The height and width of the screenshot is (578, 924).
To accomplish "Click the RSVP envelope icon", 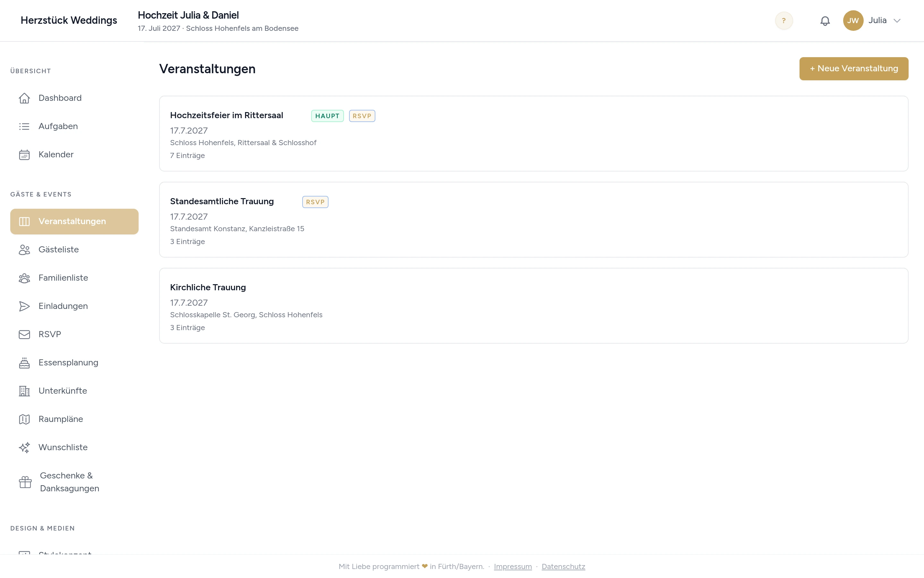I will click(x=24, y=335).
